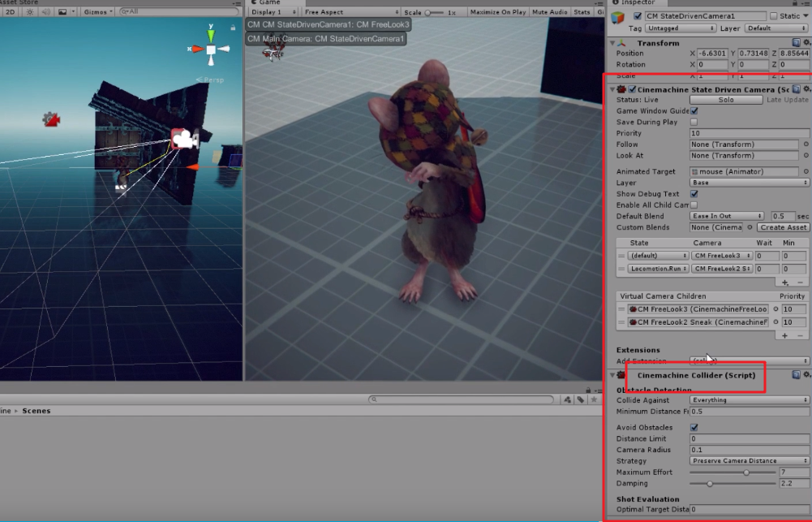Open the Layer Base dropdown

[x=749, y=183]
